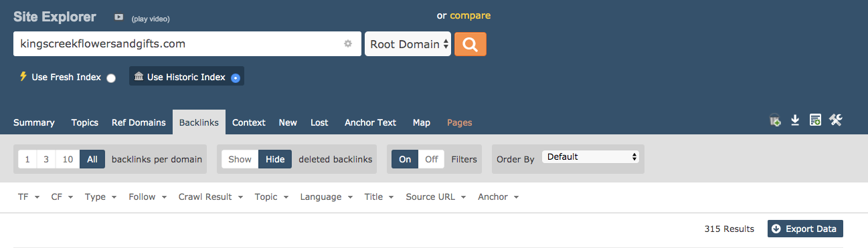Open the tools hammer and wrench icon
Screen dimensions: 868x248
click(x=835, y=120)
